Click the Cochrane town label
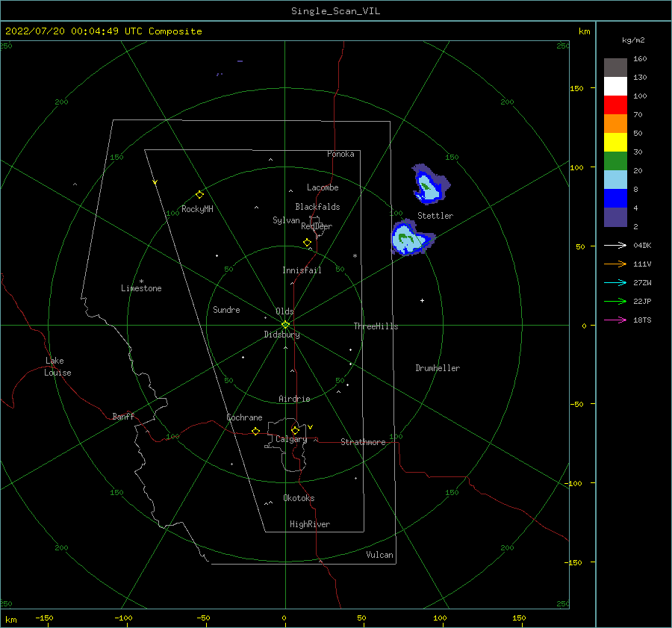This screenshot has height=628, width=672. pyautogui.click(x=244, y=417)
